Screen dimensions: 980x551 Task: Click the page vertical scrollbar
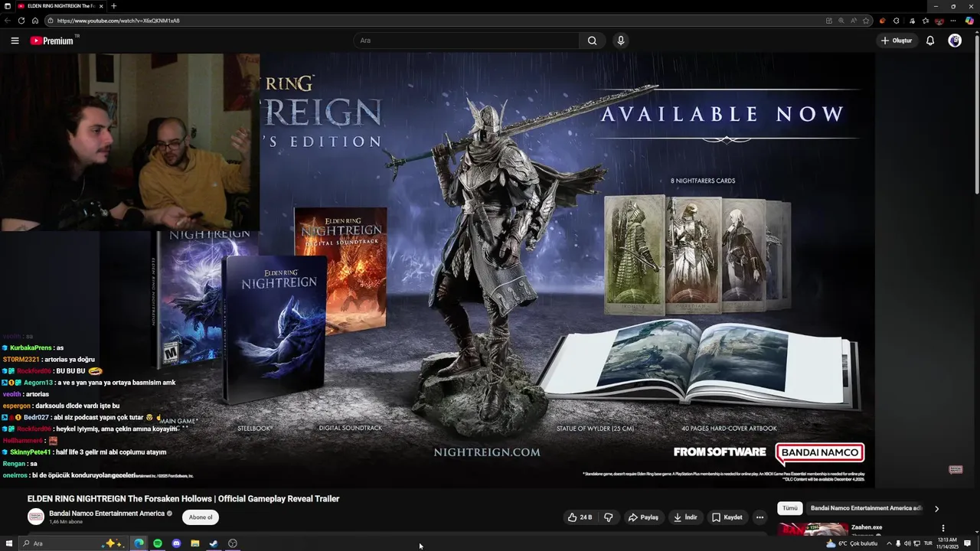click(x=977, y=115)
